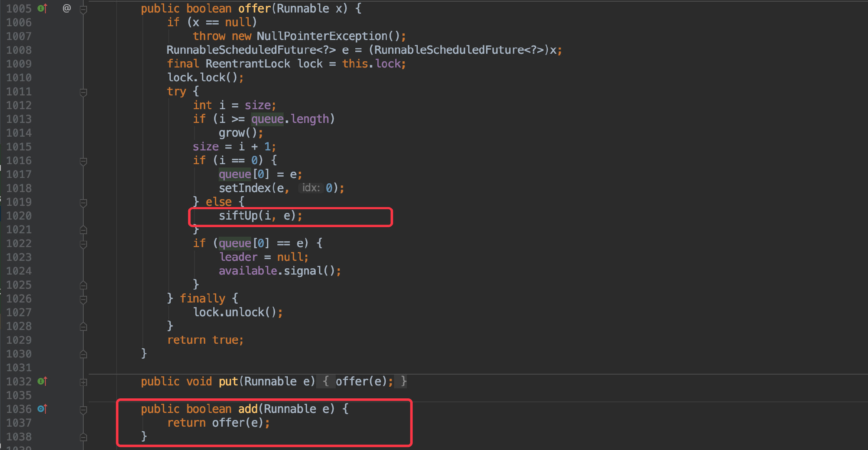
Task: Click the grow() method call
Action: coord(237,133)
